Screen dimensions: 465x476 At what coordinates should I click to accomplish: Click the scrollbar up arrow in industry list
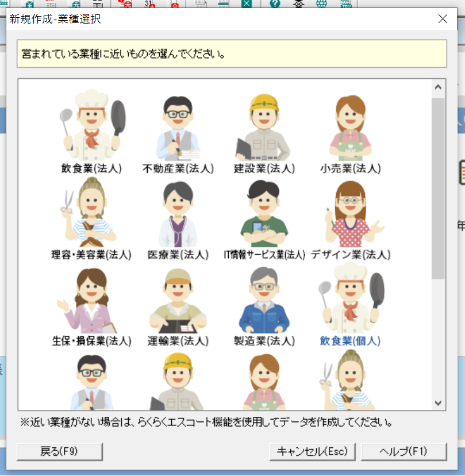pos(438,87)
